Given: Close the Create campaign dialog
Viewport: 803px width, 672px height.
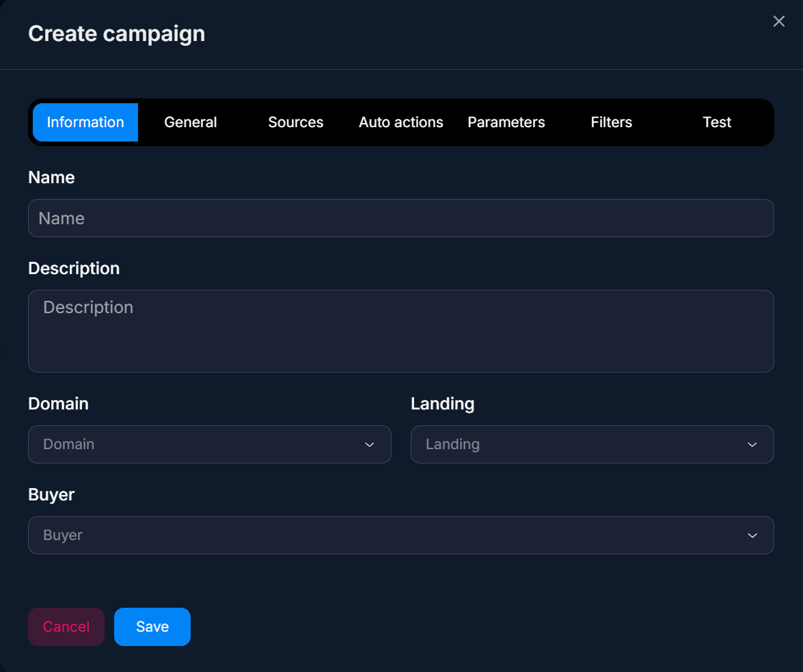Looking at the screenshot, I should click(778, 21).
